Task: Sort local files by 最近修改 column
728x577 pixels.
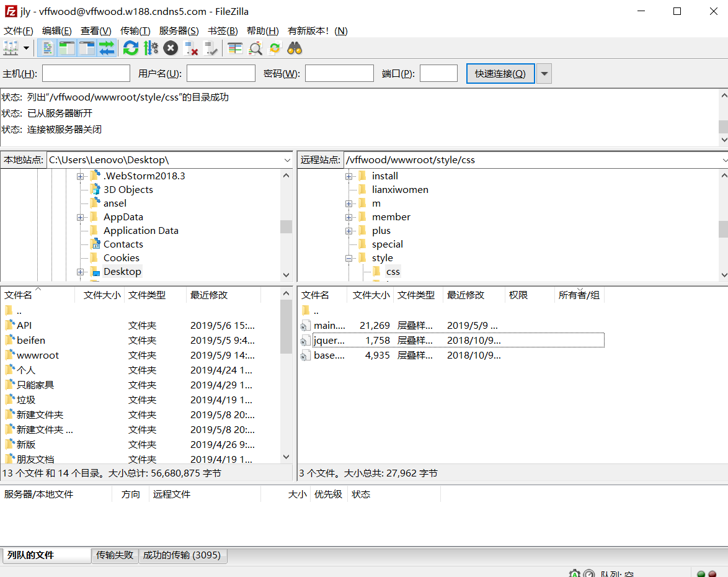Action: (x=223, y=295)
